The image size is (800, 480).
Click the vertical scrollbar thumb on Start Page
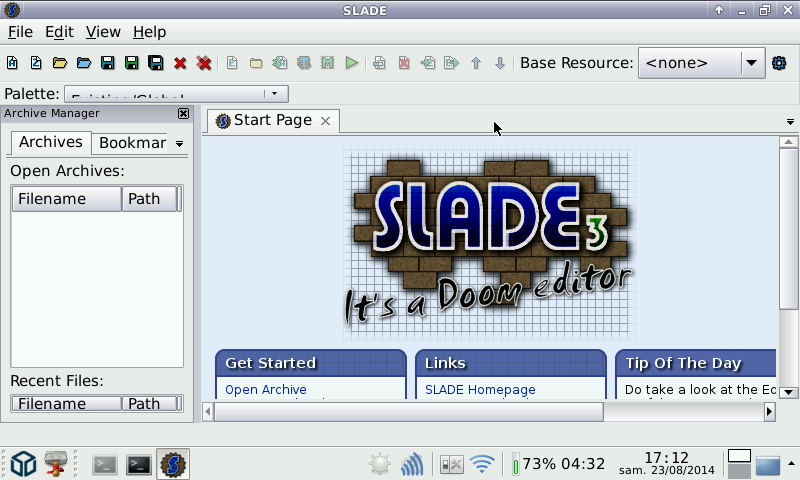tap(788, 229)
